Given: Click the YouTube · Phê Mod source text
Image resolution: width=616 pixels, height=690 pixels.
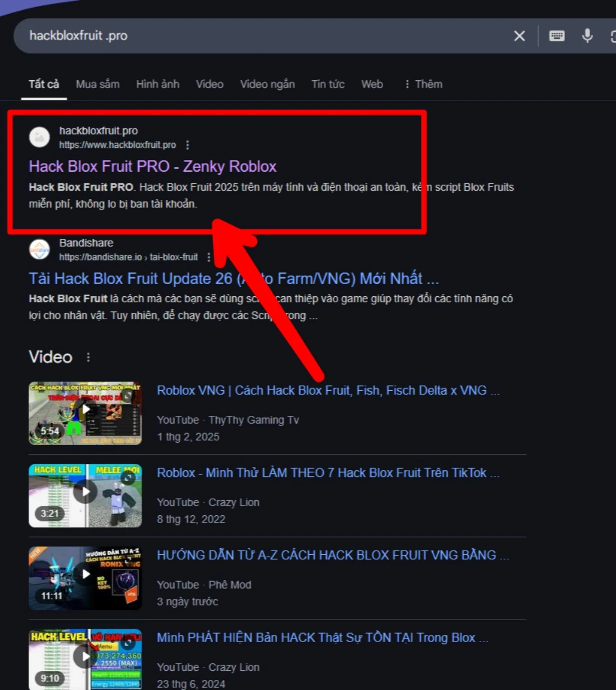Looking at the screenshot, I should 204,585.
